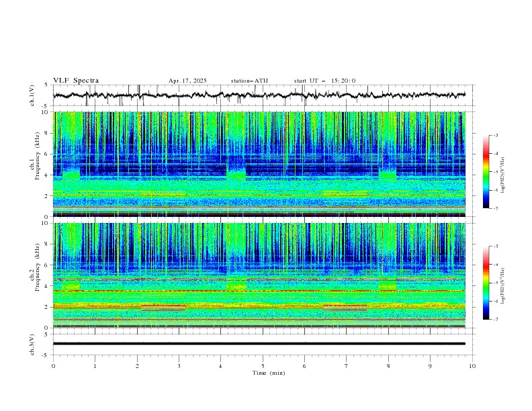Viewport: 532px width, 411px height.
Task: Select the ch.1 colorbar "log(PSD)(V²/Hz)" label
Action: click(x=503, y=175)
